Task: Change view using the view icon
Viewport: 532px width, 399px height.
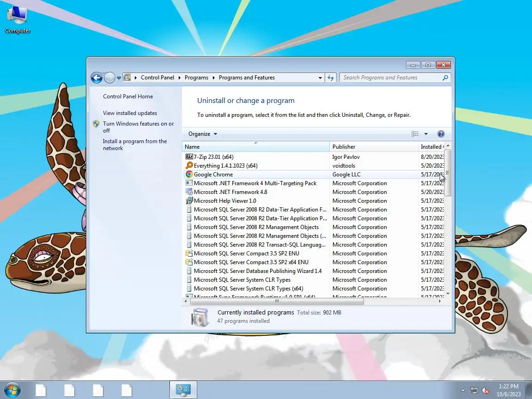Action: pyautogui.click(x=415, y=133)
